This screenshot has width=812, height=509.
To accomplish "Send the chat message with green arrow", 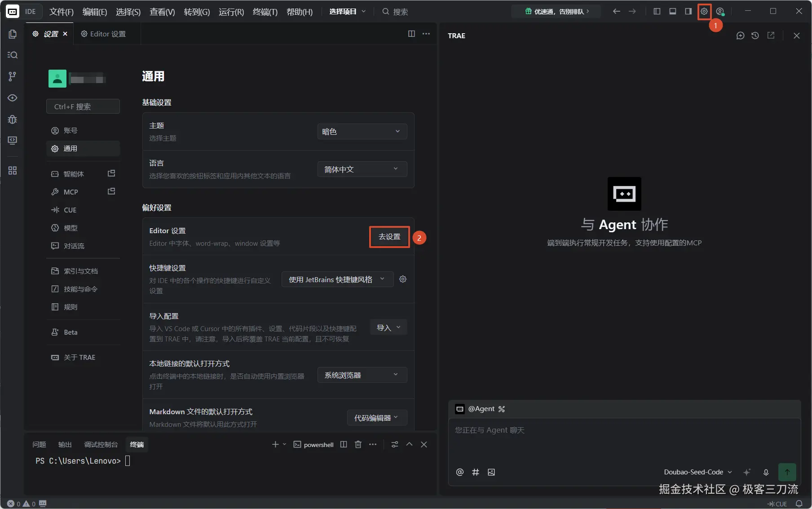I will click(x=787, y=472).
